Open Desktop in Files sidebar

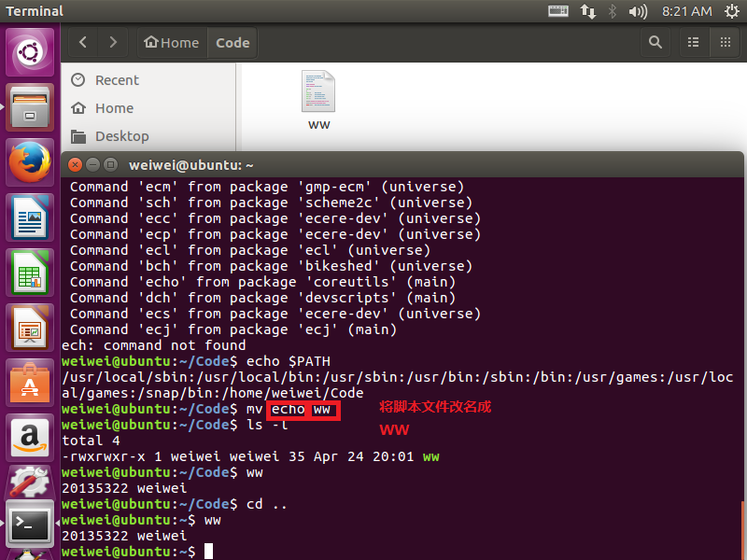tap(148, 136)
